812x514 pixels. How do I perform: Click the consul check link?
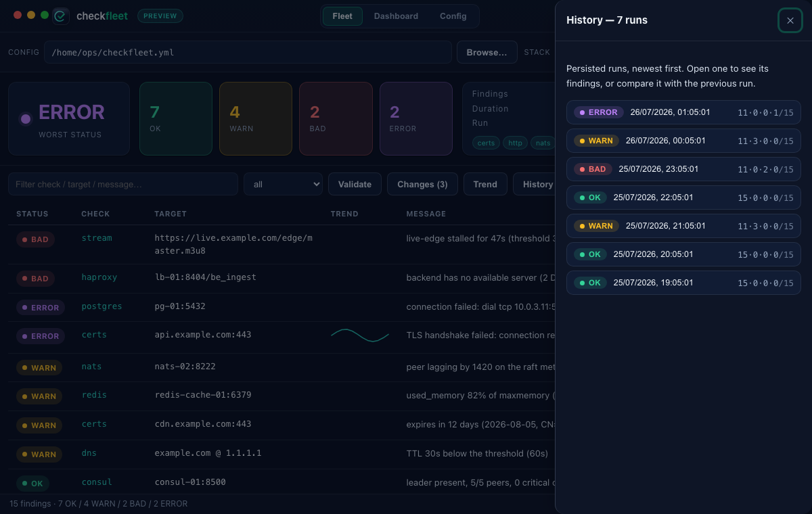[x=97, y=482]
